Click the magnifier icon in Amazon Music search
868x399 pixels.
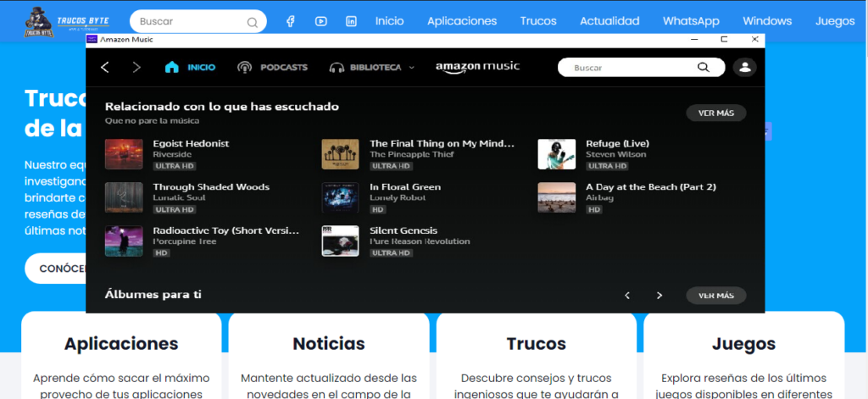(703, 68)
